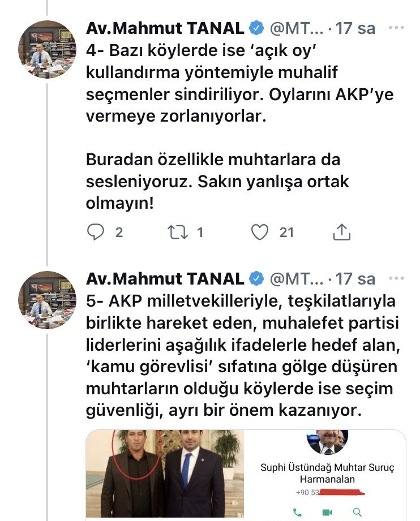The width and height of the screenshot is (420, 521).
Task: Open Av.Mahmut TANAL name on tweet 4
Action: (165, 28)
